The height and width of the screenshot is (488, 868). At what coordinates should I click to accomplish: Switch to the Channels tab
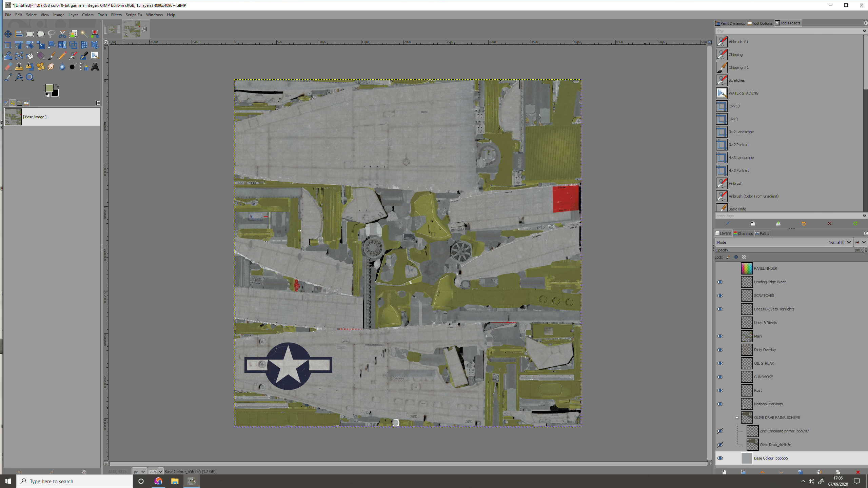743,233
